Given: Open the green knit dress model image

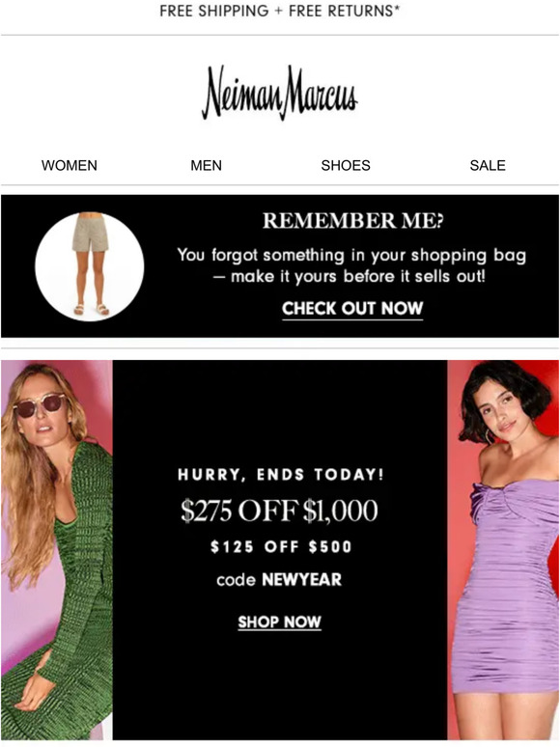Looking at the screenshot, I should [57, 550].
